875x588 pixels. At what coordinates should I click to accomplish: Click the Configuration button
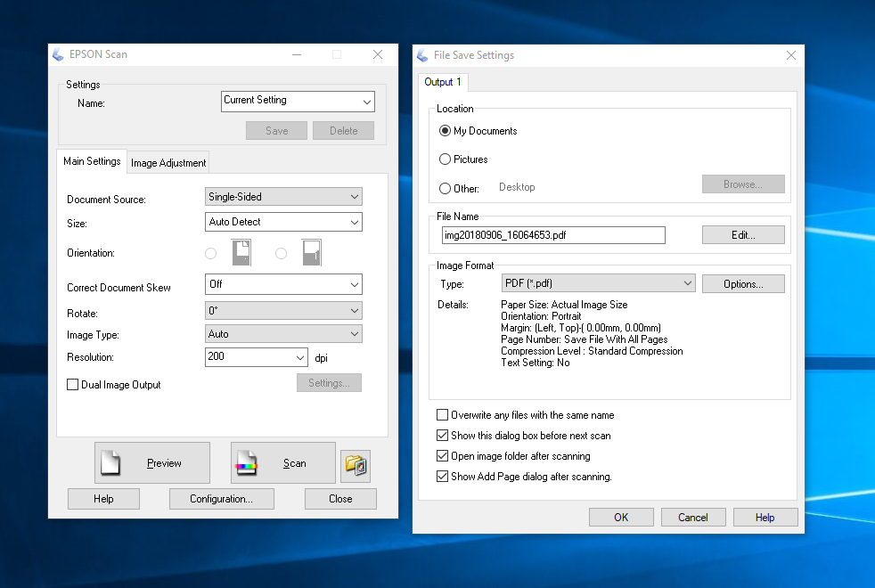(x=221, y=499)
